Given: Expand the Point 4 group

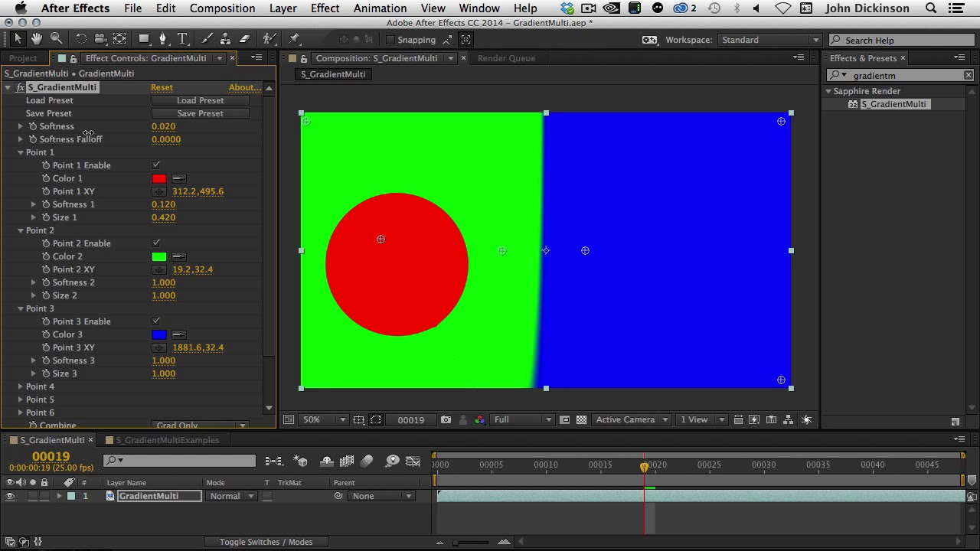Looking at the screenshot, I should (21, 386).
